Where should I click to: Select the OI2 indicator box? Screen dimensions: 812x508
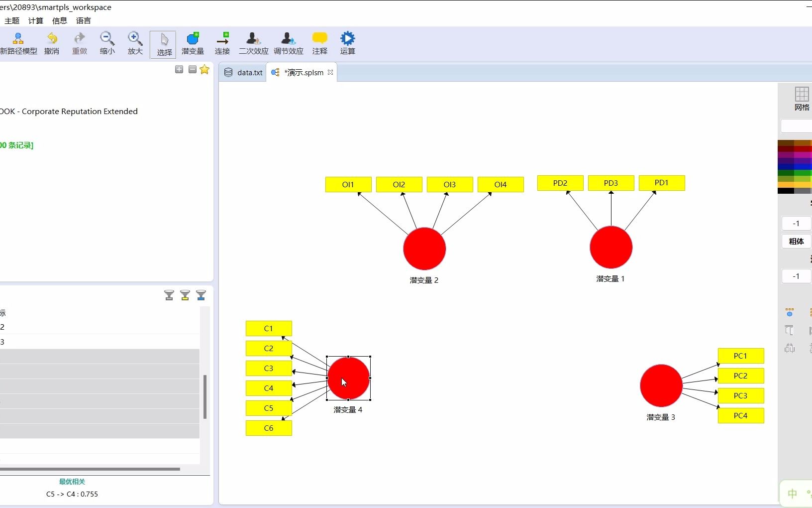click(x=399, y=184)
